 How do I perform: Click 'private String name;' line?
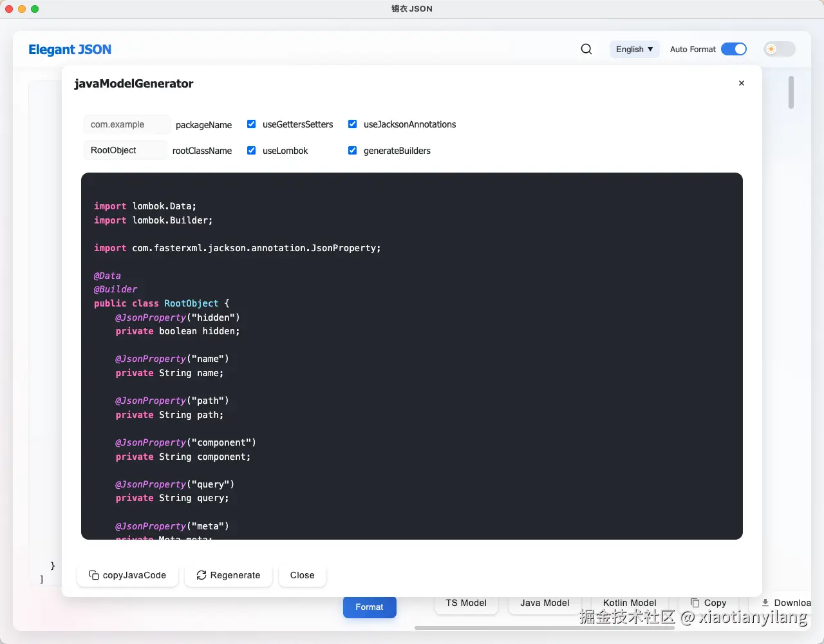[x=170, y=373]
